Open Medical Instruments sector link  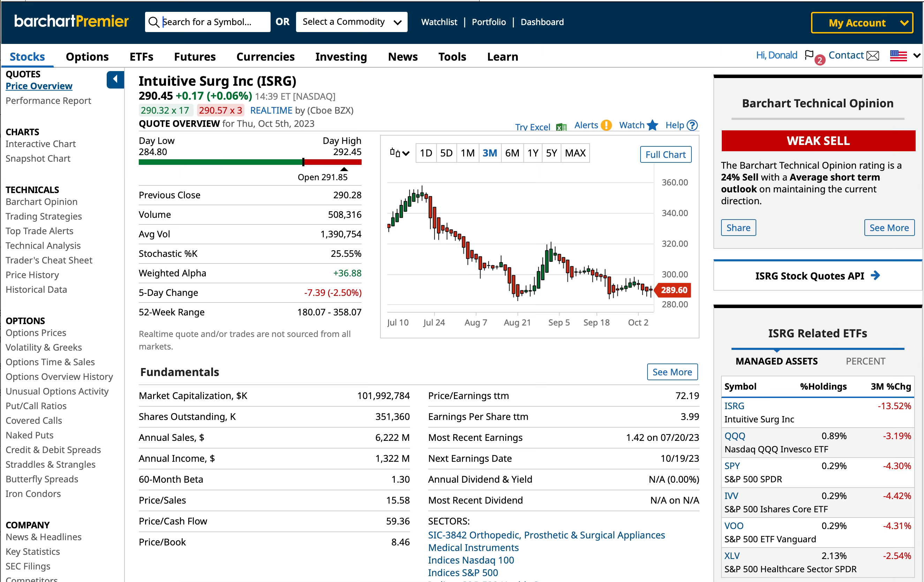473,547
